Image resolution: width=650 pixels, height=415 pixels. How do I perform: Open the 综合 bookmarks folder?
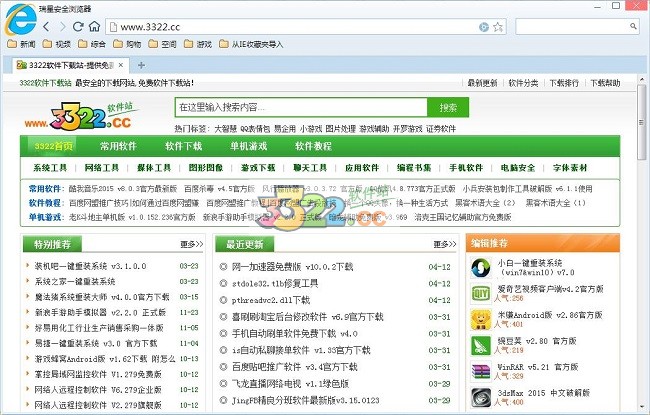pos(92,44)
